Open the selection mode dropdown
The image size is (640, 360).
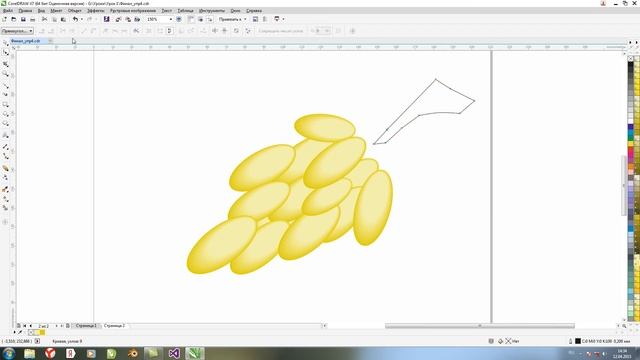[x=17, y=31]
